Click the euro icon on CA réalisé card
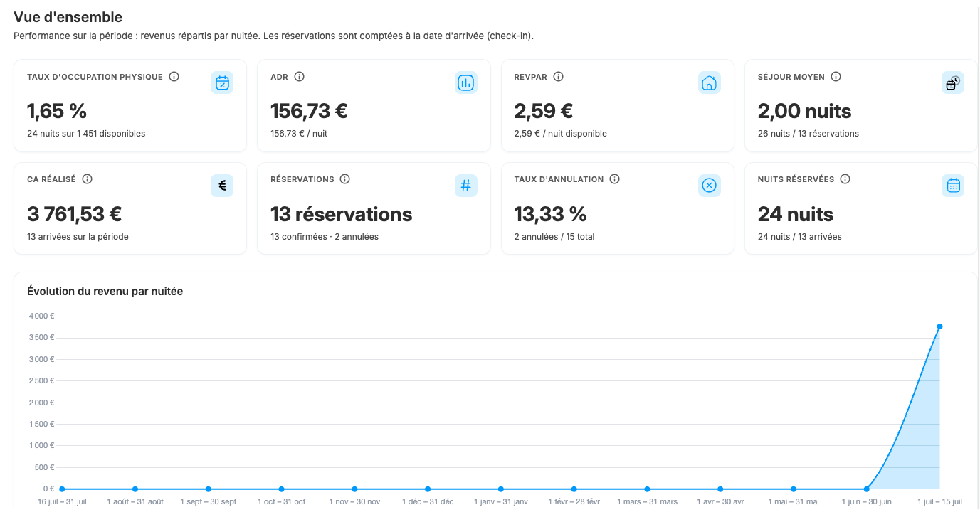 [x=222, y=186]
